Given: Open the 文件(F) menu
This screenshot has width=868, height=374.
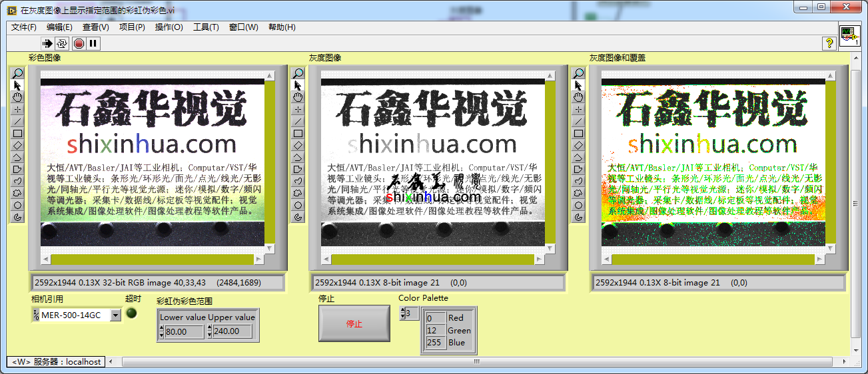Looking at the screenshot, I should (24, 27).
